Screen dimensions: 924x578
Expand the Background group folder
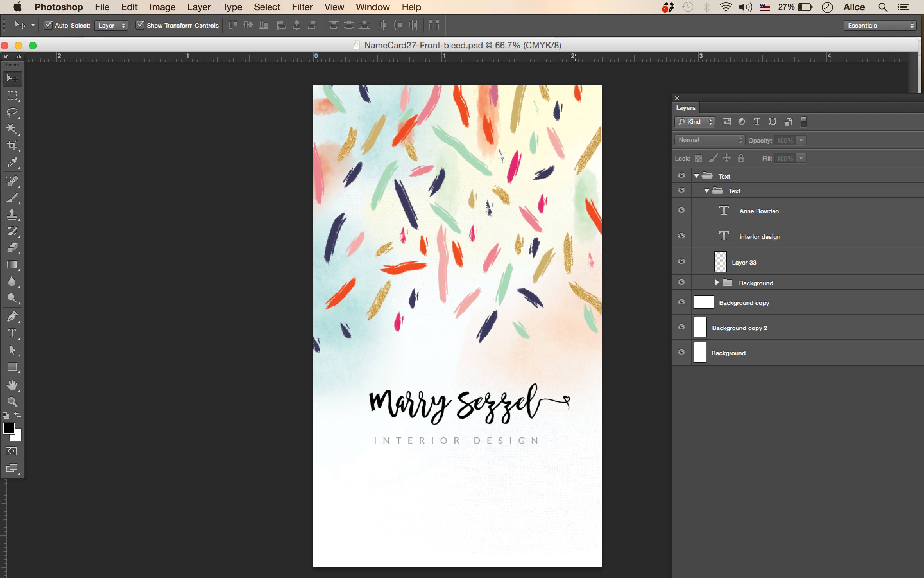(717, 283)
